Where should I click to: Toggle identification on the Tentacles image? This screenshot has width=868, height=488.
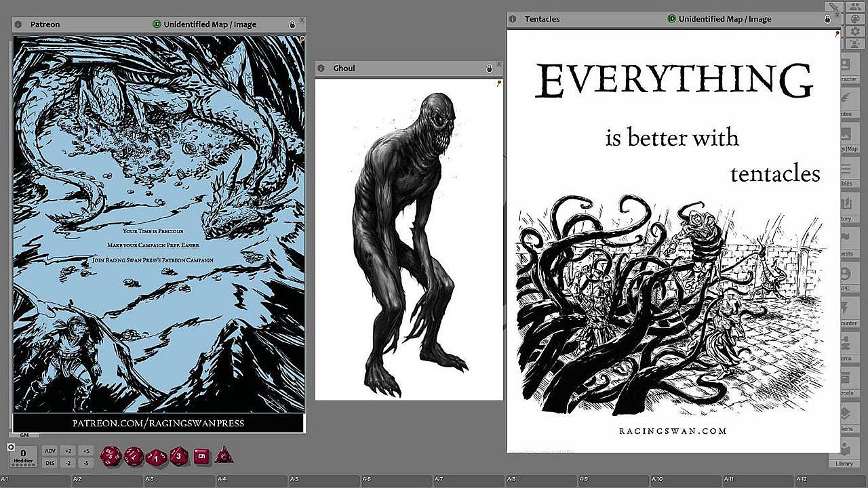click(672, 19)
